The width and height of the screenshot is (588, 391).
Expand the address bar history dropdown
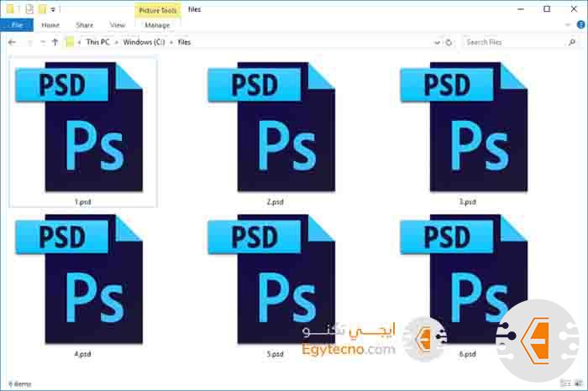click(437, 42)
